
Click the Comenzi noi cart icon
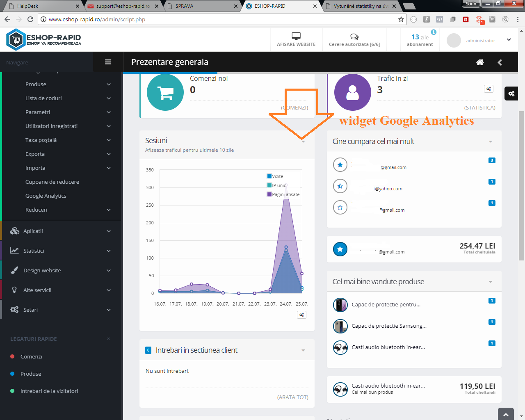coord(165,92)
